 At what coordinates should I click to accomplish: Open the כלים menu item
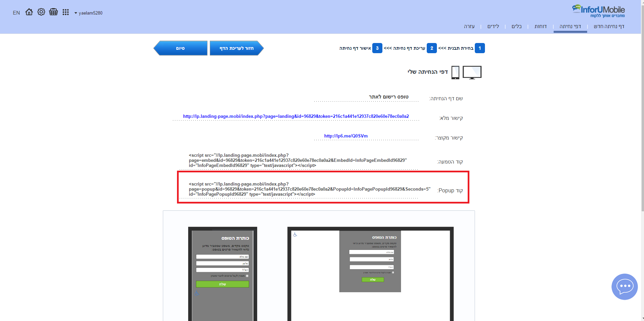tap(516, 26)
